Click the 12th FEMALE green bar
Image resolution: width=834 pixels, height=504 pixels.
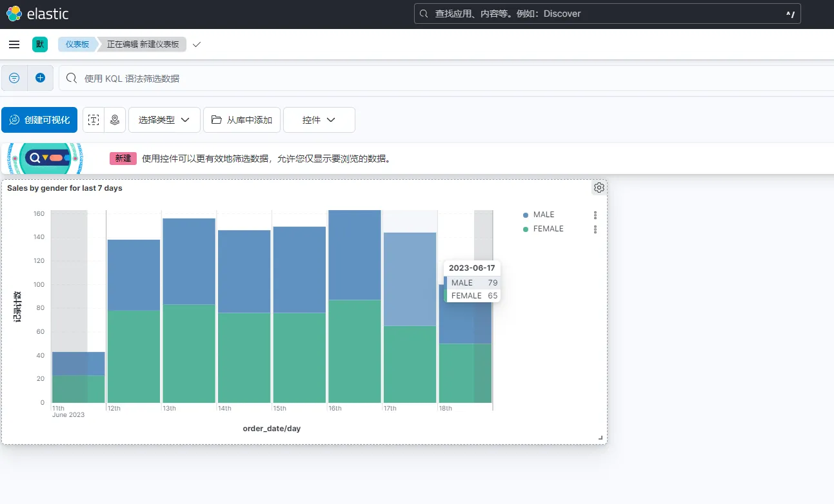tap(134, 356)
